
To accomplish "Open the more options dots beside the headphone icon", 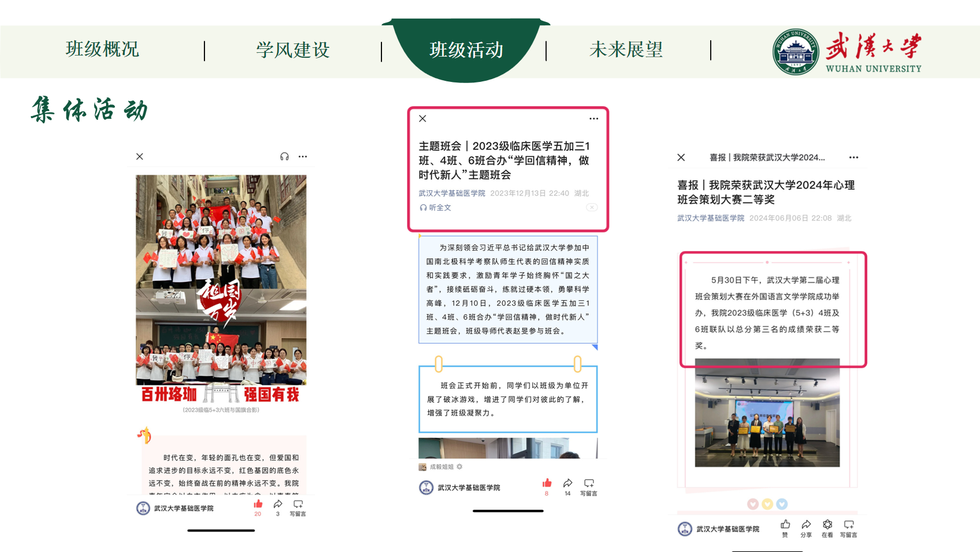I will 303,157.
